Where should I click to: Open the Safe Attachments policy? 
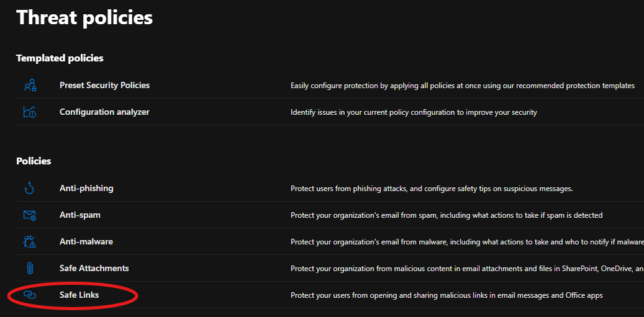click(94, 268)
